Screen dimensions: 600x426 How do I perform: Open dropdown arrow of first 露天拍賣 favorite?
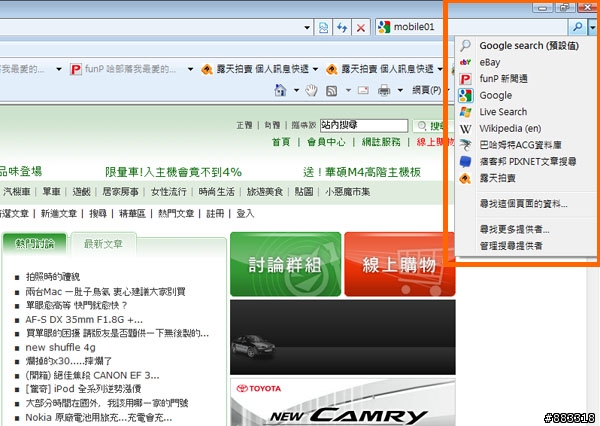click(315, 69)
